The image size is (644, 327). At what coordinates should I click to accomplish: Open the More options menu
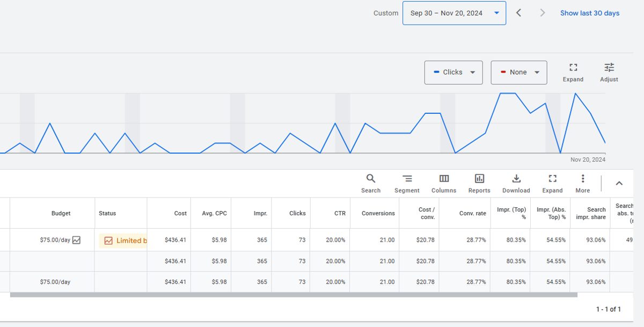pos(582,184)
